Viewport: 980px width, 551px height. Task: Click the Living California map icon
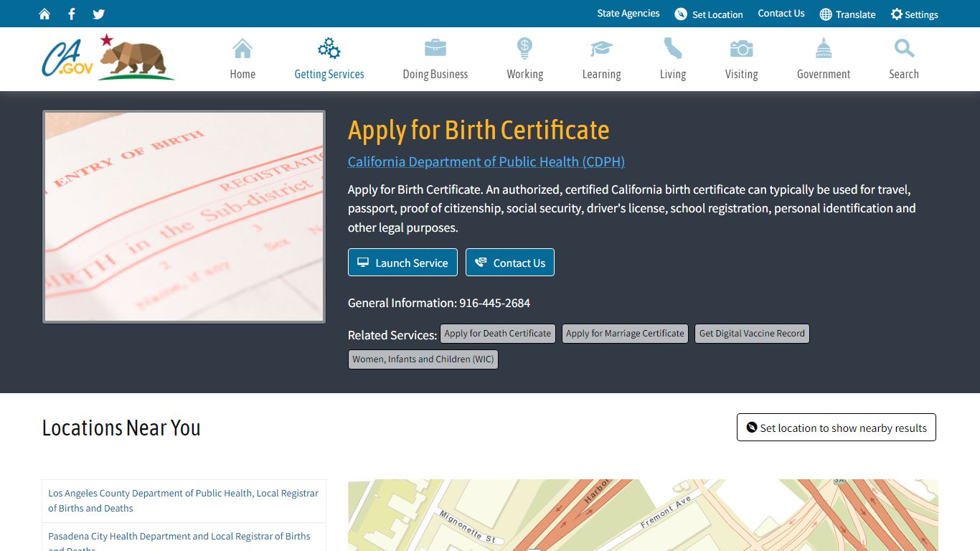click(x=673, y=48)
